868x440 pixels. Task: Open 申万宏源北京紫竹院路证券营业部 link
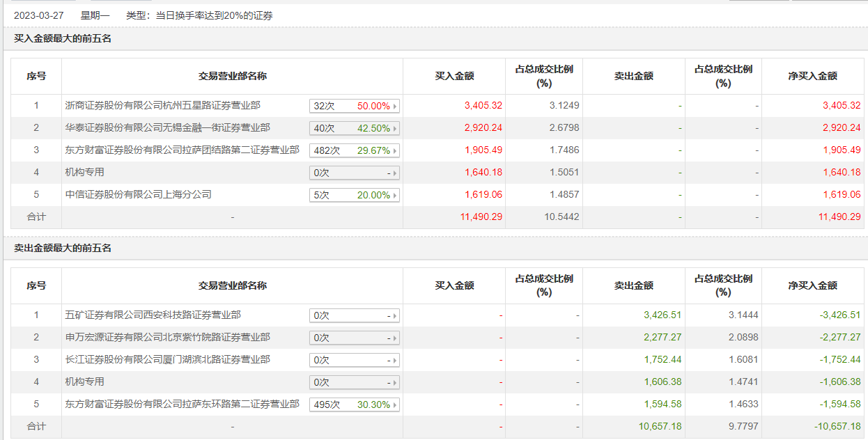168,338
